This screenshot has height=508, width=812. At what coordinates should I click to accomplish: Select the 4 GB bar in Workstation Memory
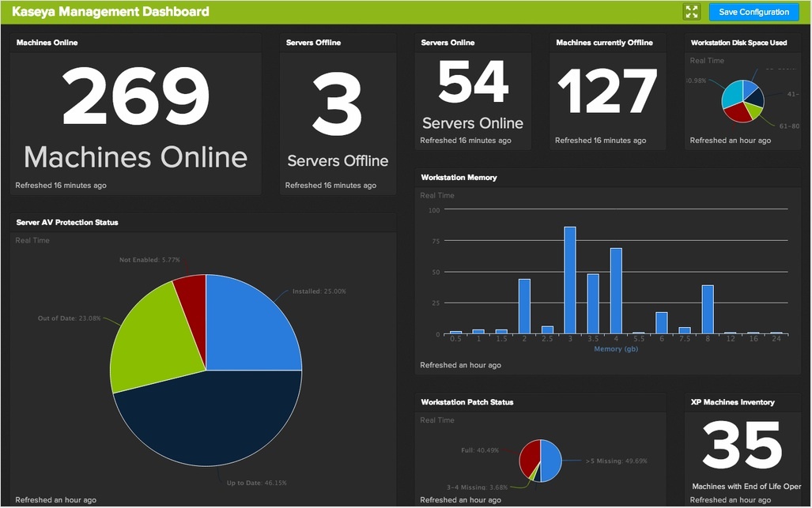coord(616,291)
